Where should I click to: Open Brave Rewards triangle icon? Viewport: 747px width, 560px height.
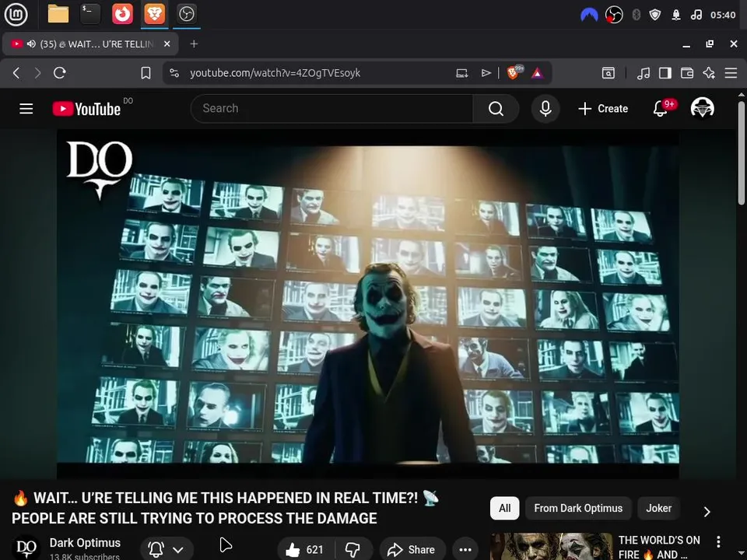pos(538,73)
